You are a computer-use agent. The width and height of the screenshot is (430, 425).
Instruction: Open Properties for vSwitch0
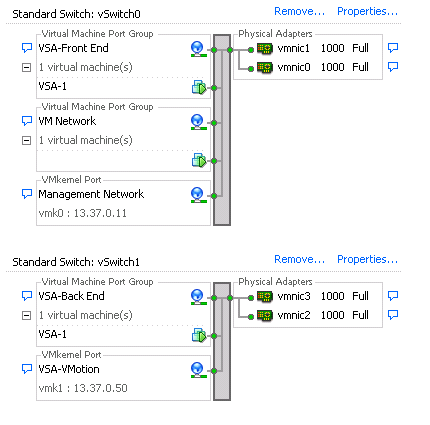[367, 11]
